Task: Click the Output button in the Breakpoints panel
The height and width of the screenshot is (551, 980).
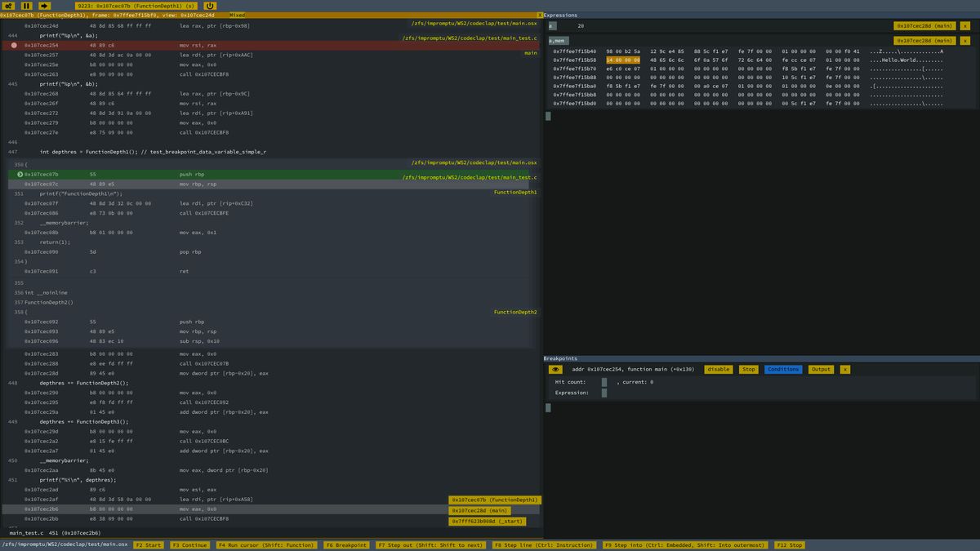Action: click(821, 369)
